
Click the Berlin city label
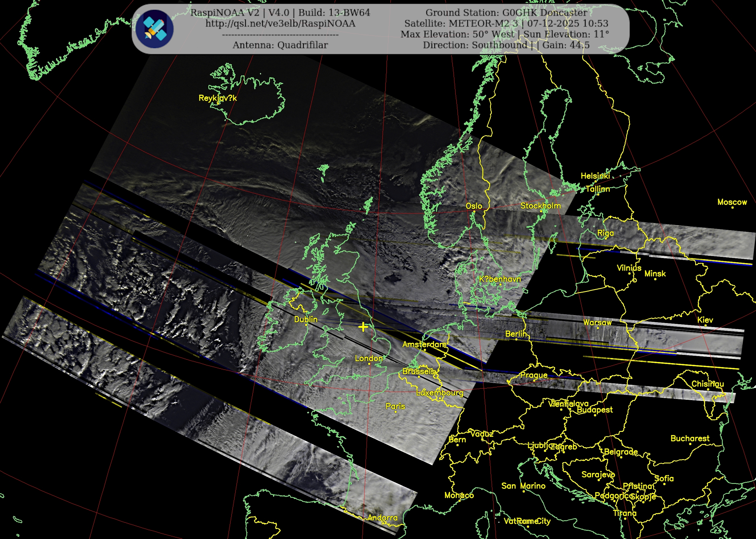coord(516,334)
